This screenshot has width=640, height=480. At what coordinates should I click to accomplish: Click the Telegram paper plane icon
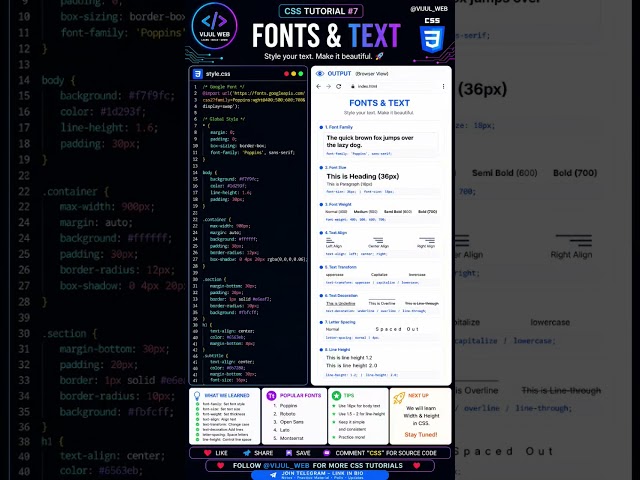[x=273, y=475]
